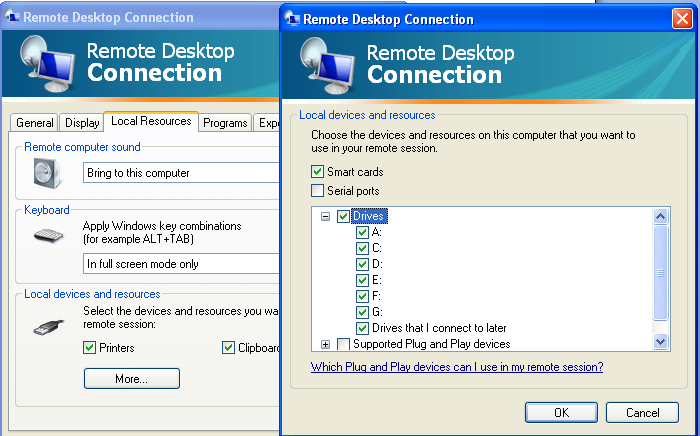Viewport: 700px width, 436px height.
Task: Click the OK button
Action: pyautogui.click(x=561, y=412)
